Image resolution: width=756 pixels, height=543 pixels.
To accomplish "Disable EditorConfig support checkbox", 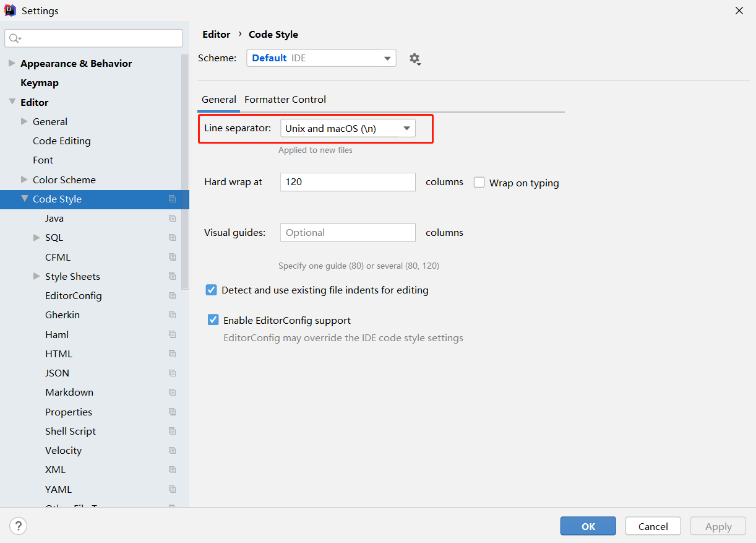I will (213, 320).
